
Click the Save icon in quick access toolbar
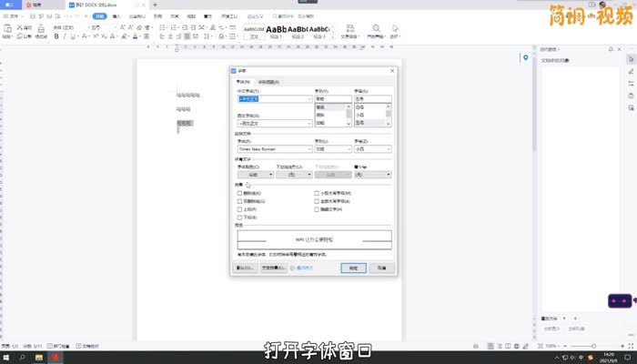click(33, 16)
